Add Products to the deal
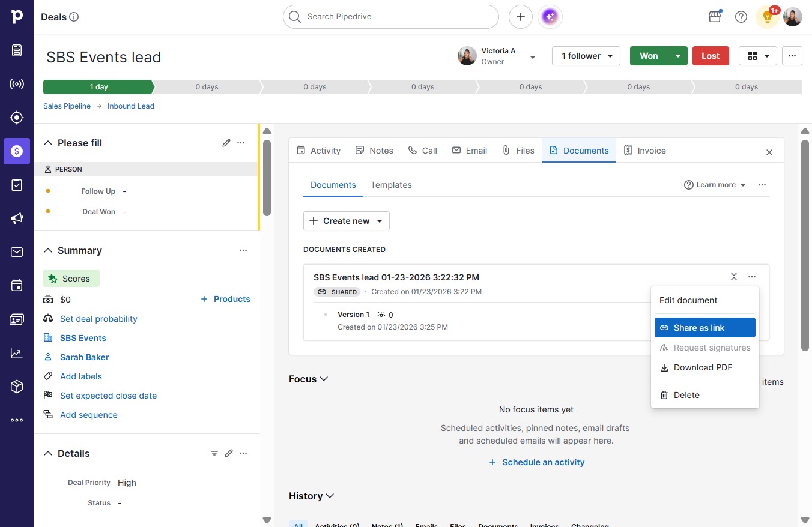Screen dimensions: 812x527 225,299
